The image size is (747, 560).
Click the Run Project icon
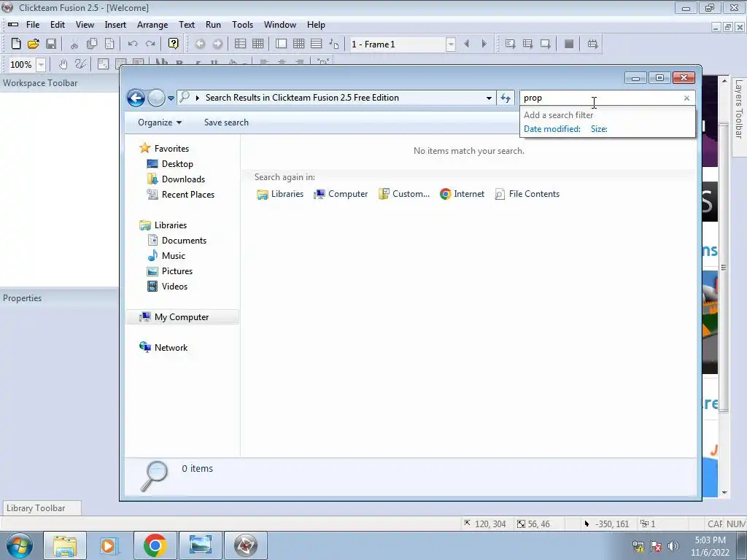coord(510,44)
